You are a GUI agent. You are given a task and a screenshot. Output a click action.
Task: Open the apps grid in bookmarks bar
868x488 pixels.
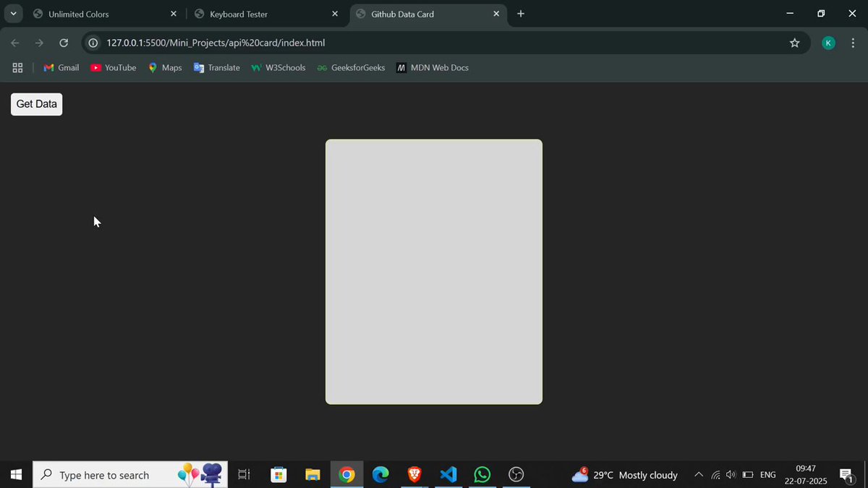pos(18,67)
